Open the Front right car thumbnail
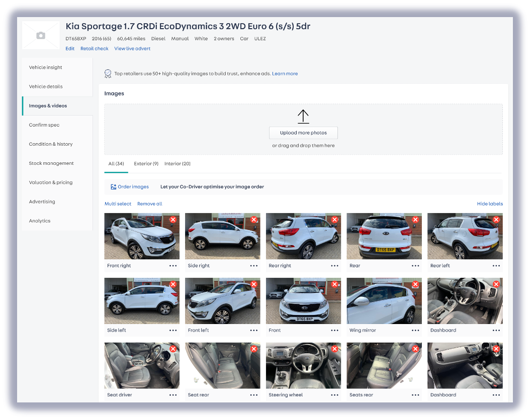This screenshot has height=420, width=530. coord(142,236)
